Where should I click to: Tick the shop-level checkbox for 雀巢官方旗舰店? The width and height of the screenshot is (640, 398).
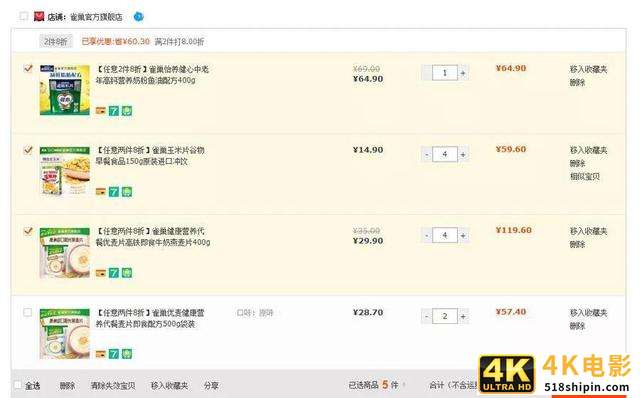point(24,16)
